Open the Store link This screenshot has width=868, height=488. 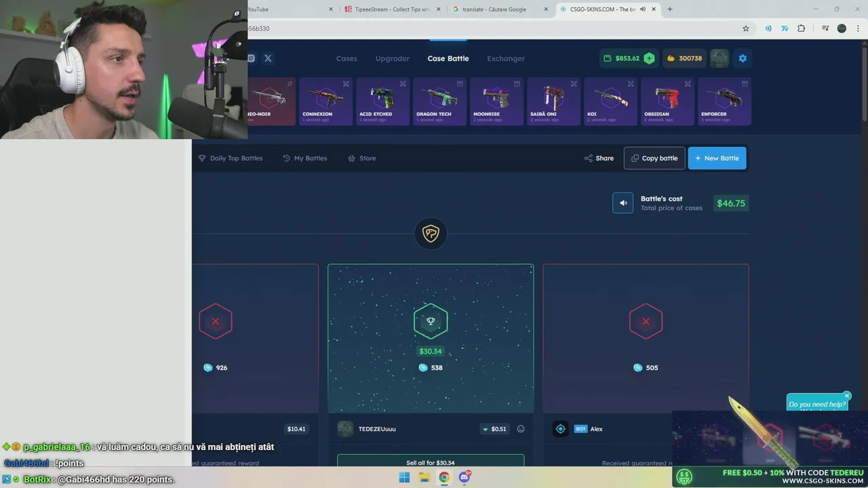362,158
